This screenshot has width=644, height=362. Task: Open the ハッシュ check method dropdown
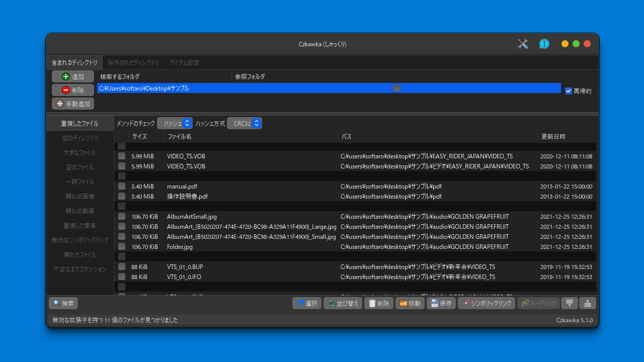click(175, 123)
